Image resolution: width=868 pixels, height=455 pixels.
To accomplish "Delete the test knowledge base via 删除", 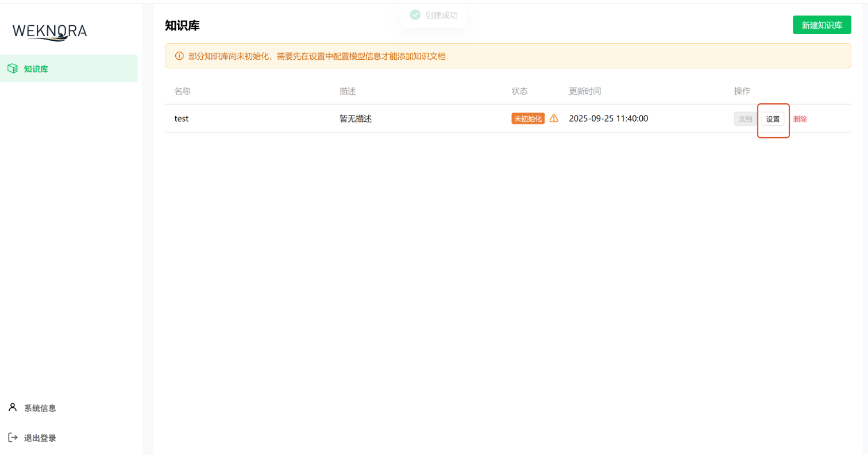I will pos(801,119).
